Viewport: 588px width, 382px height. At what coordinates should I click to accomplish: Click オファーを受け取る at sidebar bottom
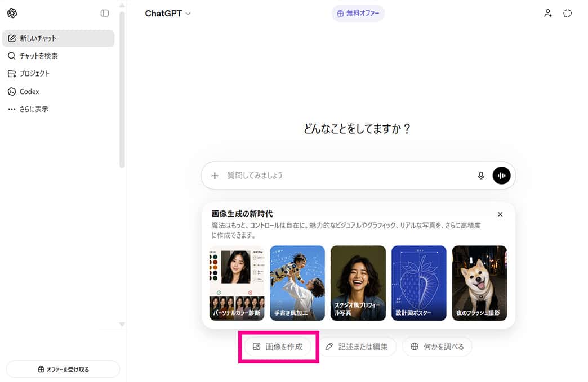(x=63, y=369)
